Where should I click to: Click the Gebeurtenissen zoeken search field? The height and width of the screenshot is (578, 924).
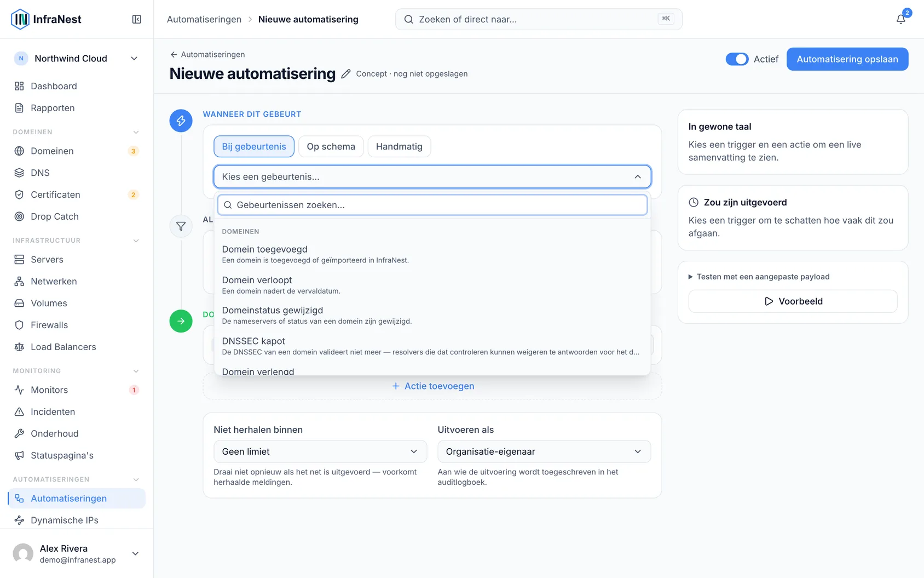(x=432, y=205)
